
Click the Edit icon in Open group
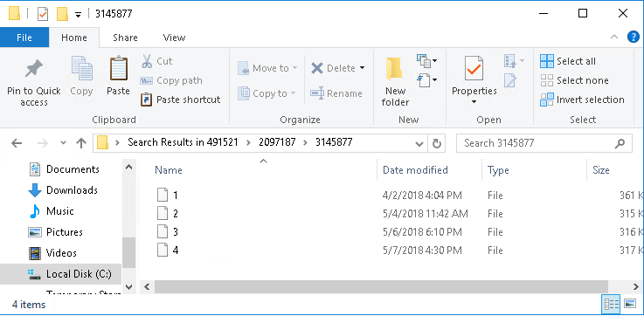pyautogui.click(x=510, y=80)
